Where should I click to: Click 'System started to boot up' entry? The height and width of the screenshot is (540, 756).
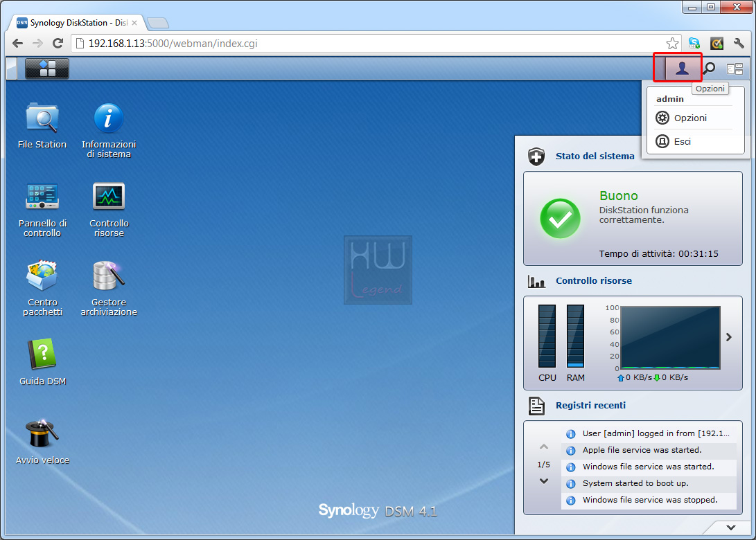click(x=649, y=484)
